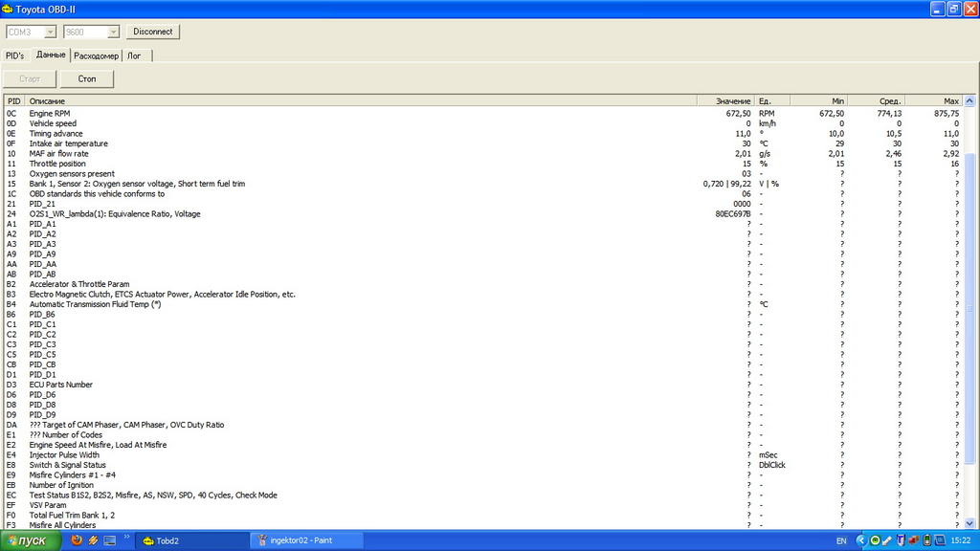Switch to ingektor02 - Paint in taskbar
The height and width of the screenshot is (551, 980).
(x=306, y=540)
